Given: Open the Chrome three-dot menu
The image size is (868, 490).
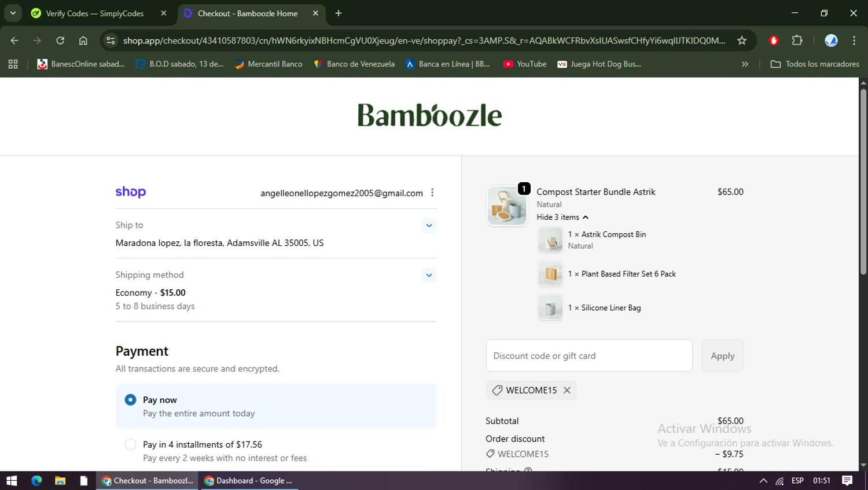Looking at the screenshot, I should click(854, 40).
